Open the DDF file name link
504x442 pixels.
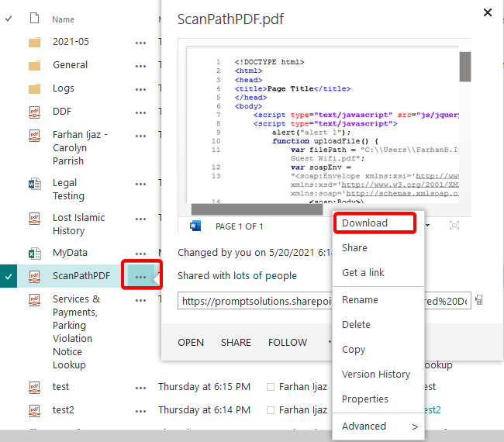pyautogui.click(x=62, y=111)
